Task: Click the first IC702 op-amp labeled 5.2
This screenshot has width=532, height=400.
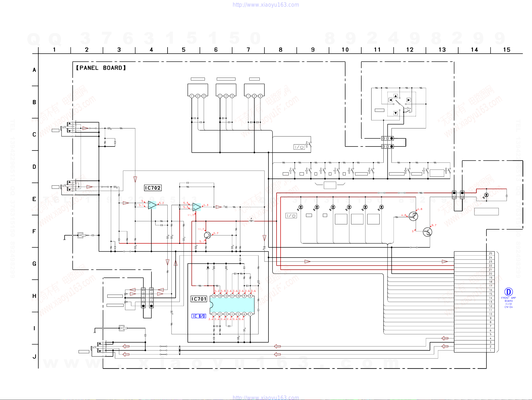Action: point(152,205)
